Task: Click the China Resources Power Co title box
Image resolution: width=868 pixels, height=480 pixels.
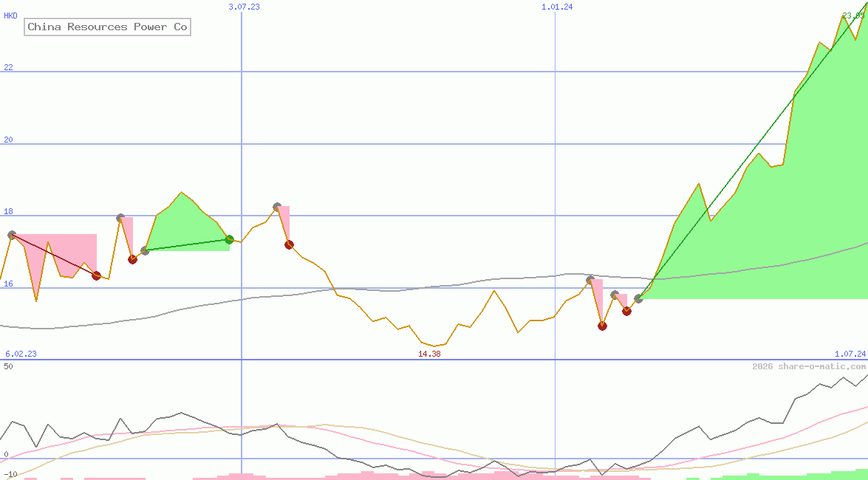Action: pos(107,27)
